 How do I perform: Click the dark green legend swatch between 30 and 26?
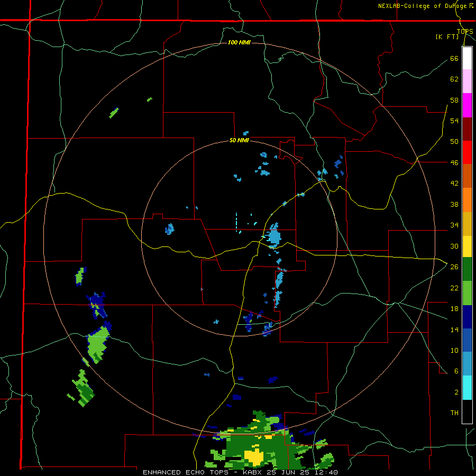tap(467, 269)
